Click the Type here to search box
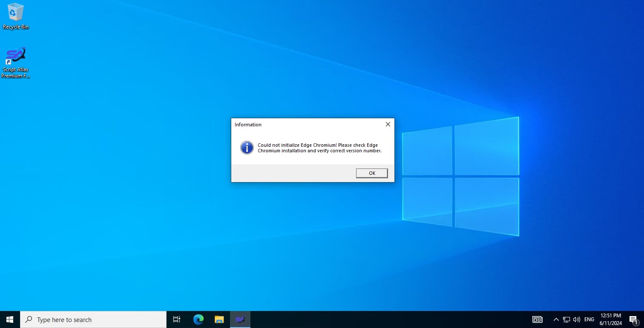This screenshot has height=328, width=644. click(x=93, y=319)
